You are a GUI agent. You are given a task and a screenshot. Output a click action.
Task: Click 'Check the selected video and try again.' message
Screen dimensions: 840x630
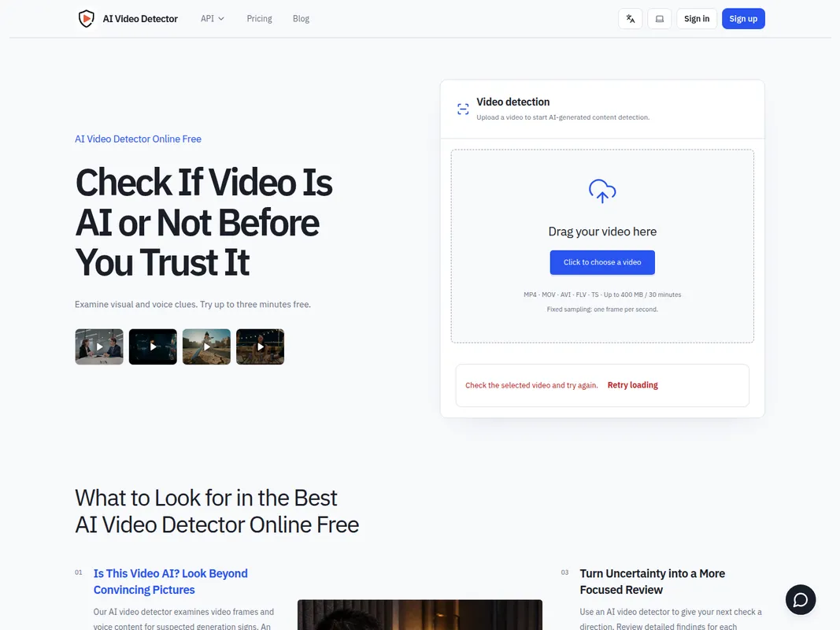tap(531, 385)
